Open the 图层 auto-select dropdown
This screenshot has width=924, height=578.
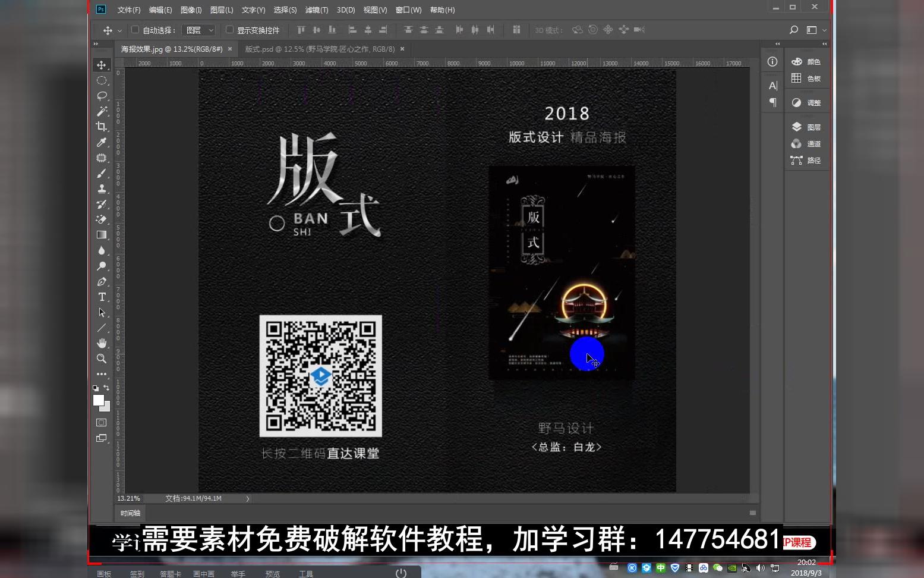(199, 30)
